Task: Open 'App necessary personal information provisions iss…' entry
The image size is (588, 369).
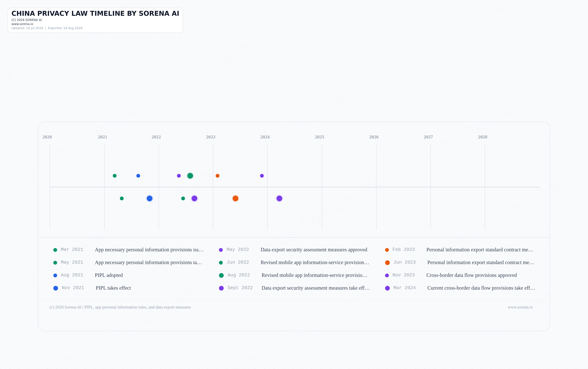Action: point(149,250)
